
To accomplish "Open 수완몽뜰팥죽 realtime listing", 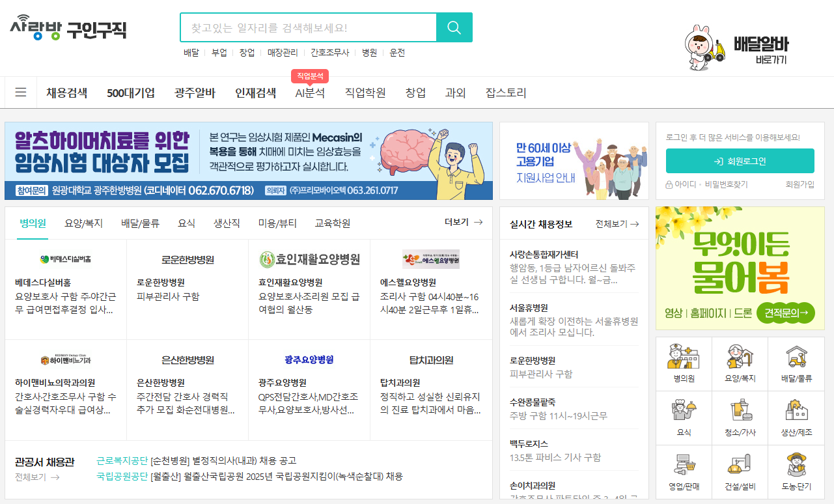I will 574,409.
